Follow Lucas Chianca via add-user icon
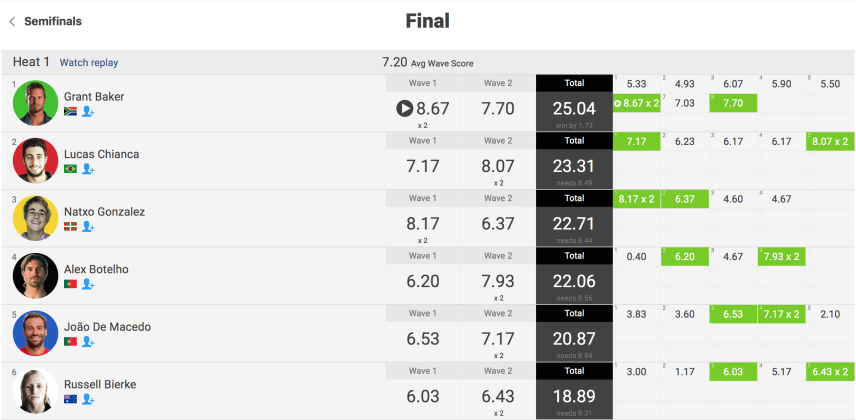 [x=88, y=169]
